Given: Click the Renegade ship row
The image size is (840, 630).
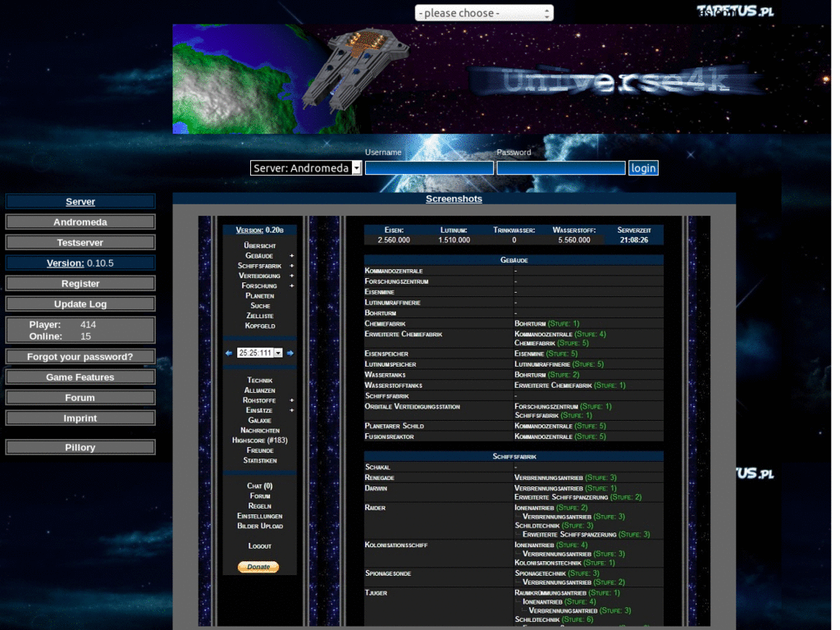Looking at the screenshot, I should (514, 478).
